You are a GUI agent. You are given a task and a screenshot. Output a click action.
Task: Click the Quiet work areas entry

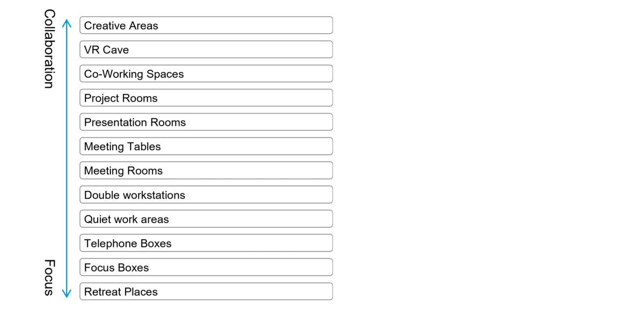coord(206,219)
